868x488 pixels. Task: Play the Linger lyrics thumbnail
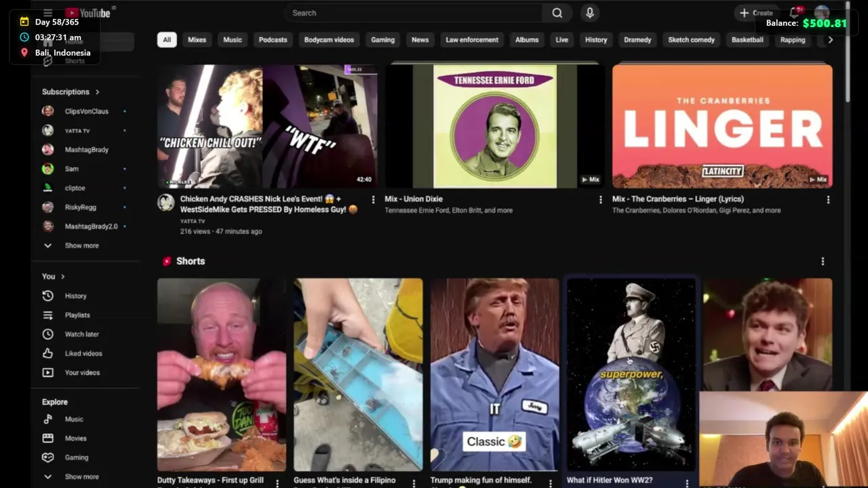point(722,126)
